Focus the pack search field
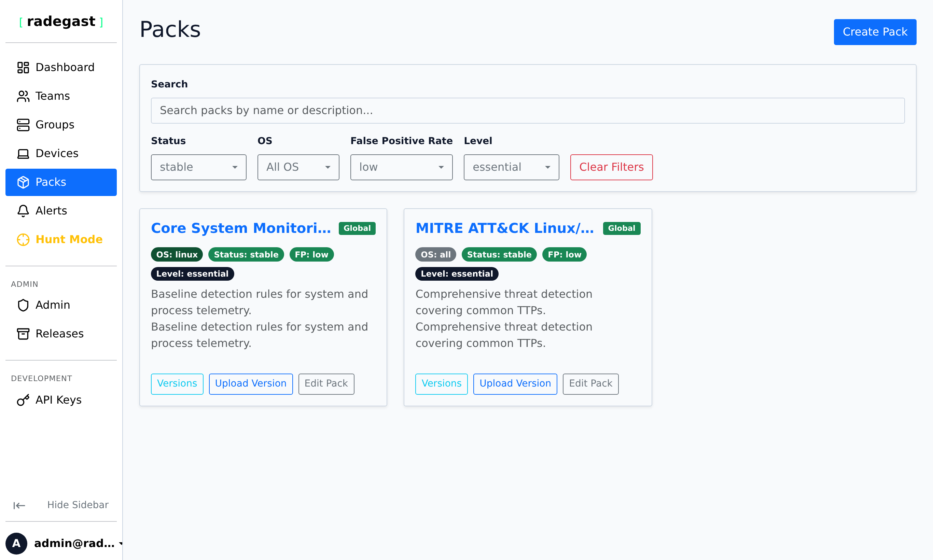 [x=528, y=111]
